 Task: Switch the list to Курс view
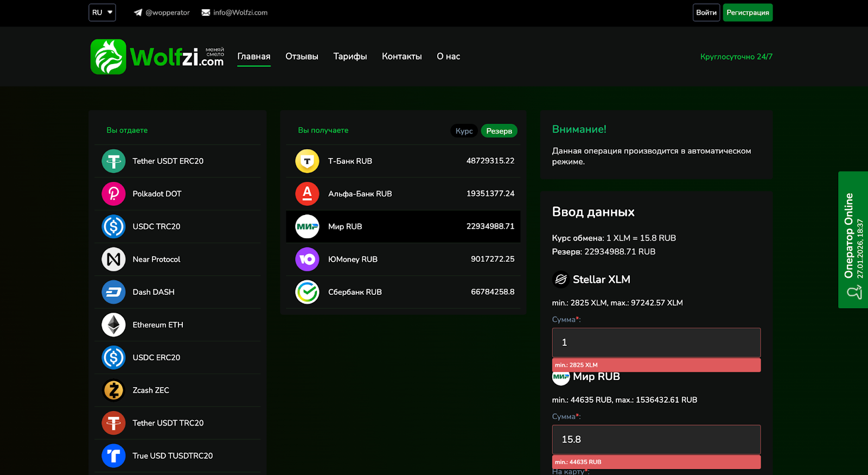464,131
